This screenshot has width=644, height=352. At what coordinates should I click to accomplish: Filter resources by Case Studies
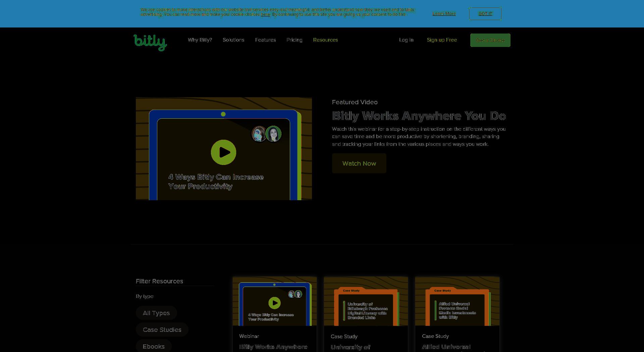(162, 330)
